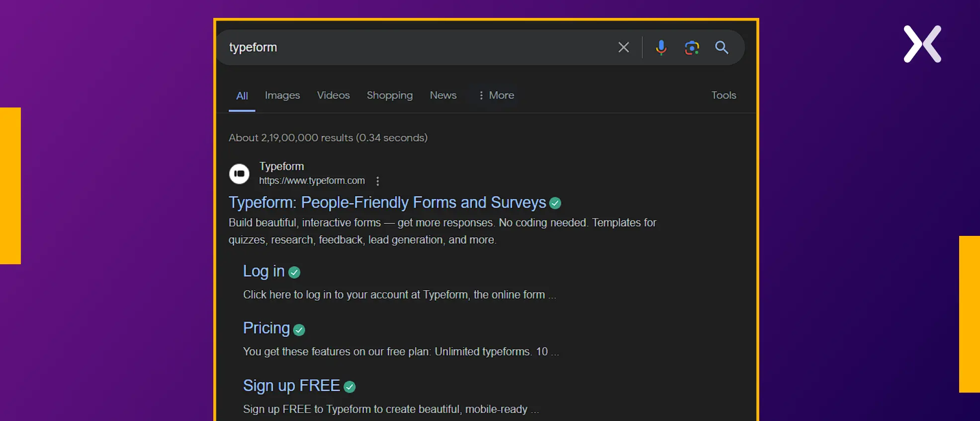
Task: Open the Pricing sitelink
Action: click(267, 328)
